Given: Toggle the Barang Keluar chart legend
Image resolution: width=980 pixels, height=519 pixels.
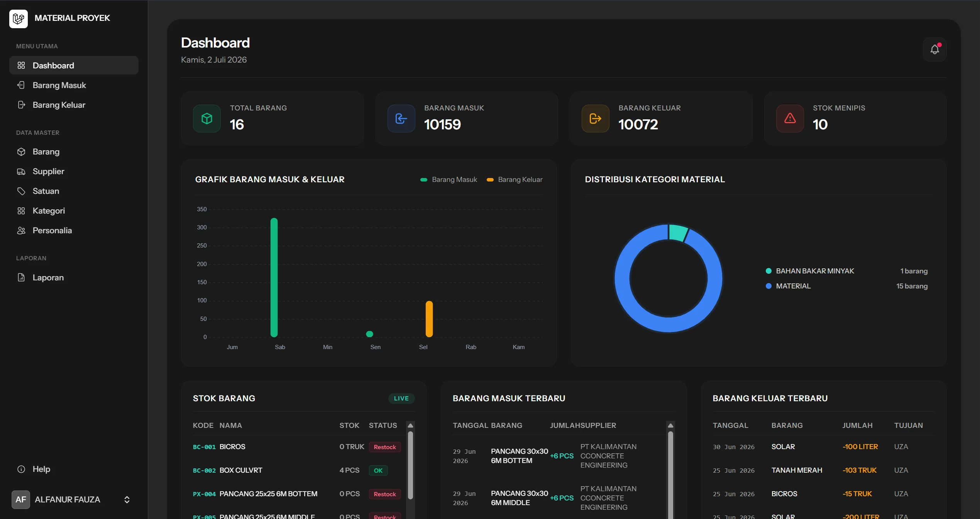Looking at the screenshot, I should (515, 180).
